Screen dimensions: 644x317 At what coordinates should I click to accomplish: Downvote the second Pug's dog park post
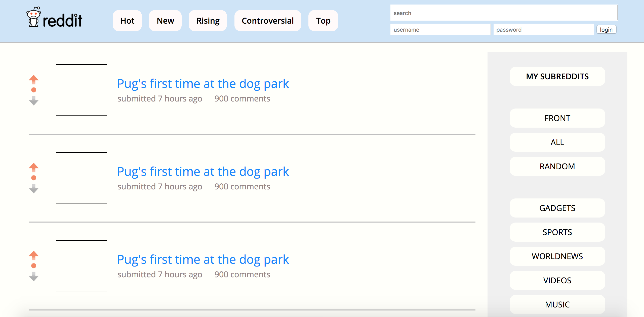pos(34,188)
